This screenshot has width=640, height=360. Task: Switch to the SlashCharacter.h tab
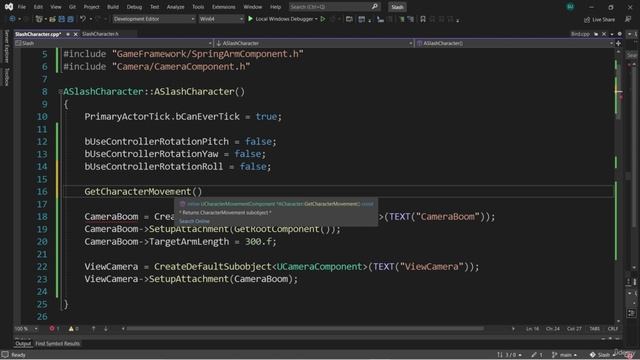click(x=100, y=34)
